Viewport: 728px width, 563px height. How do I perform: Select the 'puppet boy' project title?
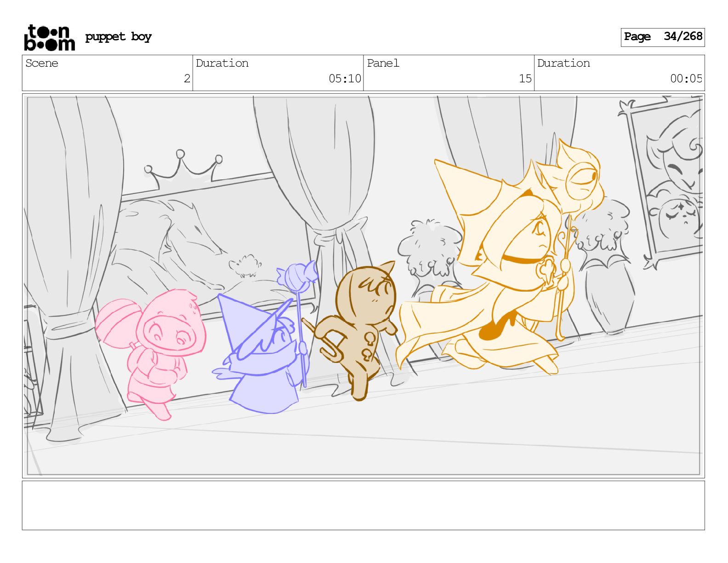pyautogui.click(x=118, y=37)
